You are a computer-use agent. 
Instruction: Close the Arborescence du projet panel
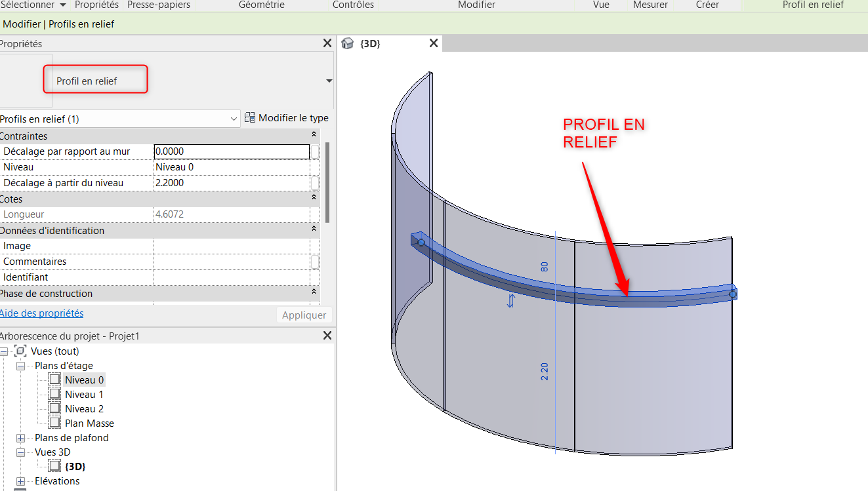point(327,336)
